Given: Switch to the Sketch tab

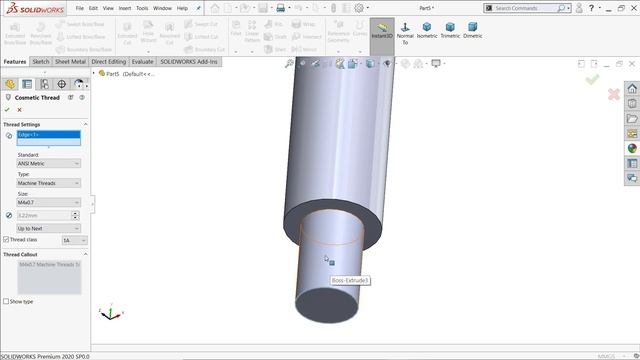Looking at the screenshot, I should click(41, 62).
